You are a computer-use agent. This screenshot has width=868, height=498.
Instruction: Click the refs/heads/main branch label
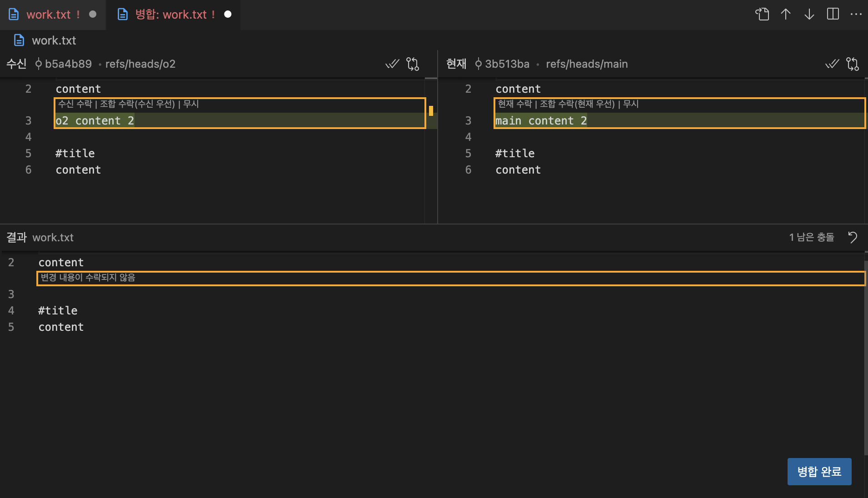coord(587,64)
